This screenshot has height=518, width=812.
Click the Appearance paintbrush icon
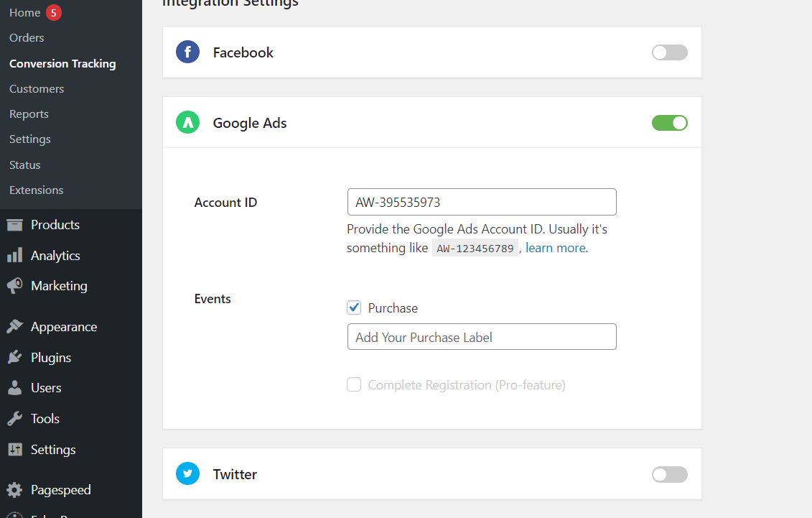[14, 326]
